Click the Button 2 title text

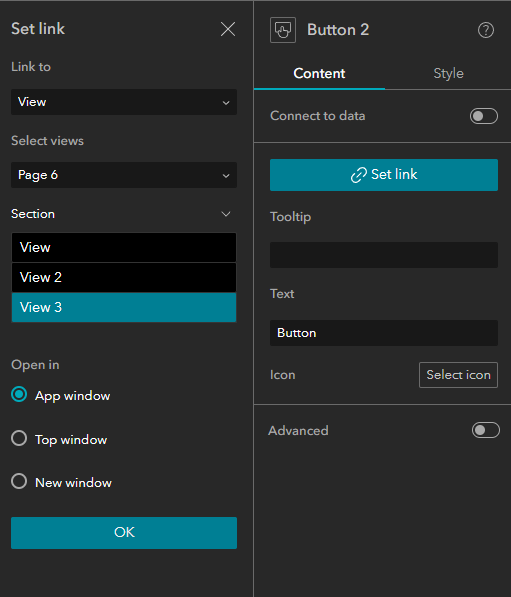coord(338,30)
